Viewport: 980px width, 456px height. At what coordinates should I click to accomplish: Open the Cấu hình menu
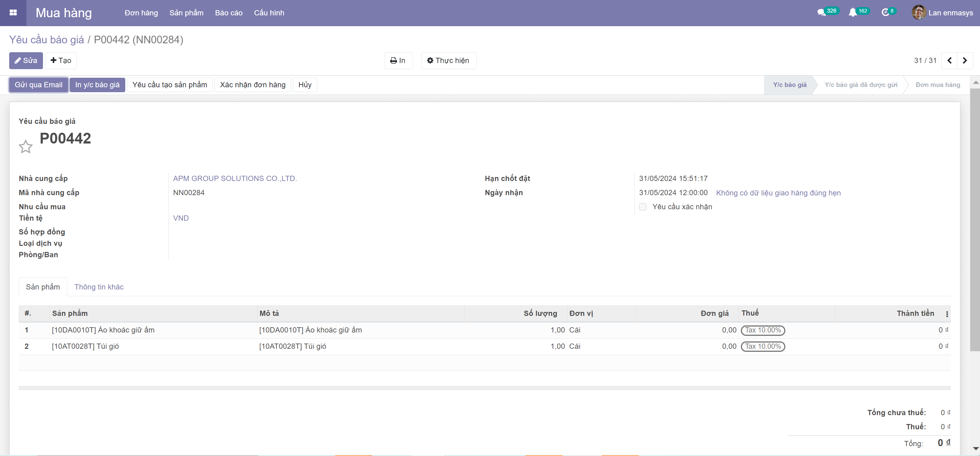(x=269, y=13)
